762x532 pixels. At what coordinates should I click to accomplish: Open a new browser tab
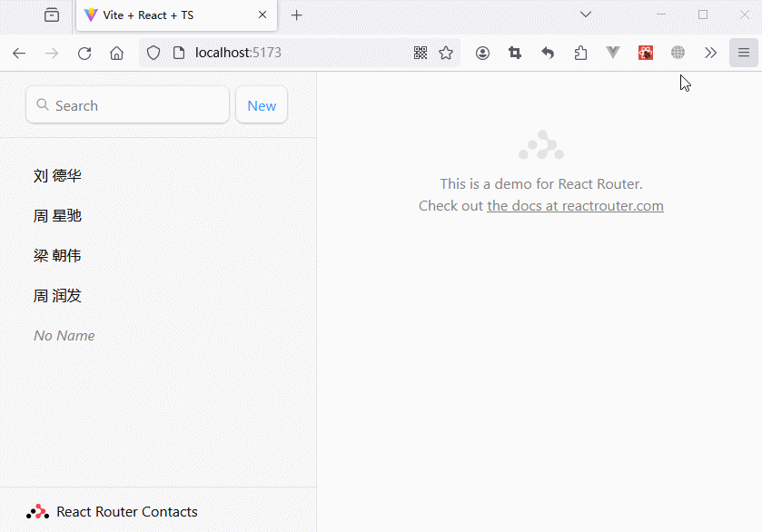(296, 15)
